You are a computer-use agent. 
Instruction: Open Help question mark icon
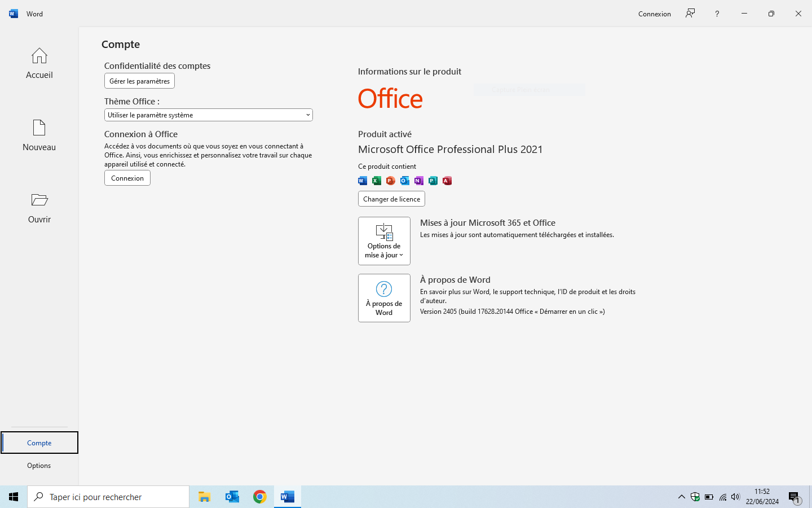click(x=717, y=14)
